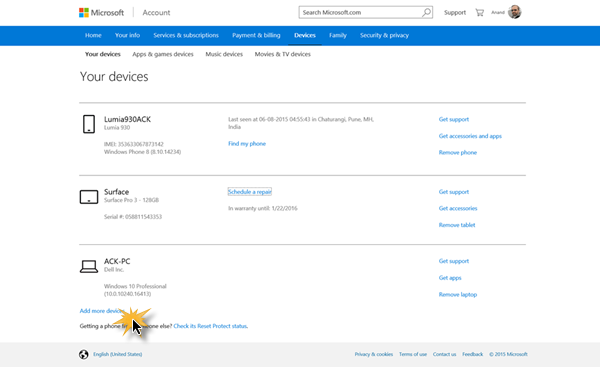Open the Support link

point(455,13)
